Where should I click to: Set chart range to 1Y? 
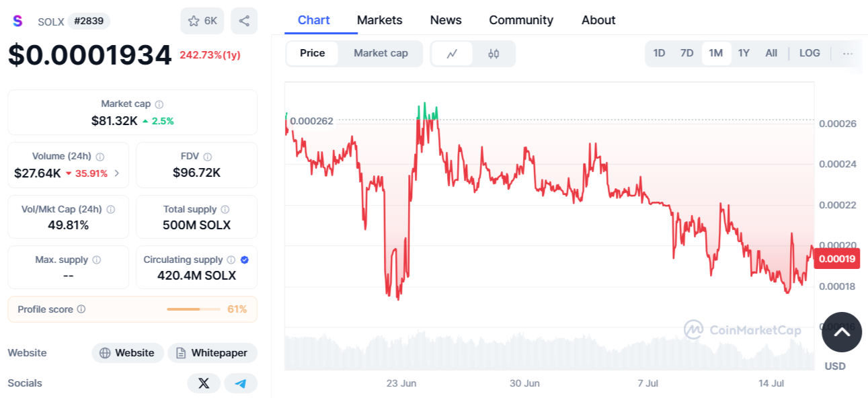pos(744,53)
